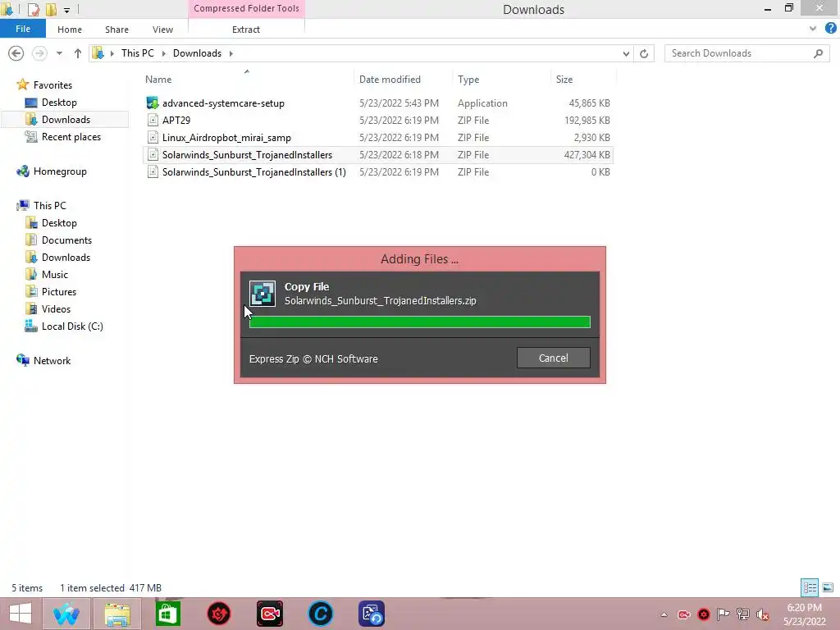The width and height of the screenshot is (840, 630).
Task: Open Local Disk (C:)
Action: coord(72,326)
